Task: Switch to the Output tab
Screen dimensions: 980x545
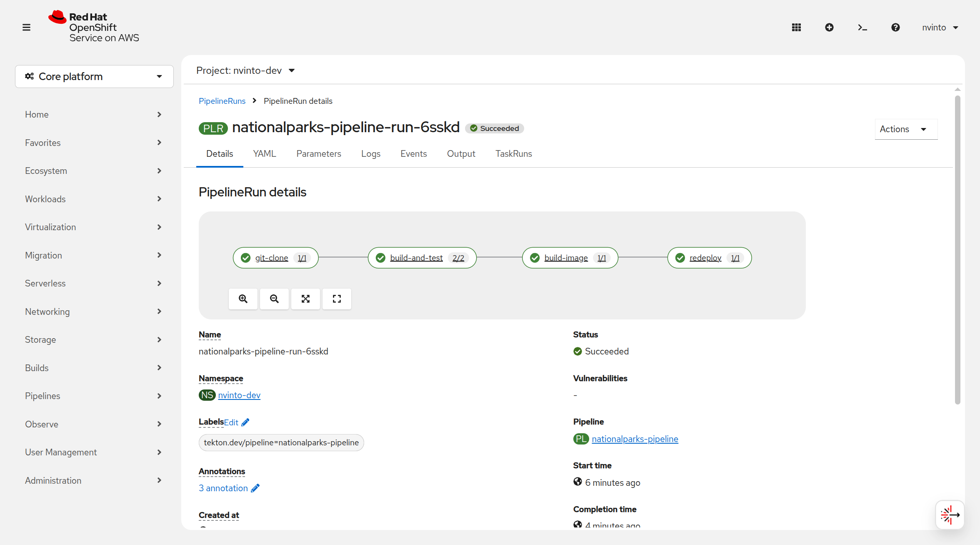Action: 461,153
